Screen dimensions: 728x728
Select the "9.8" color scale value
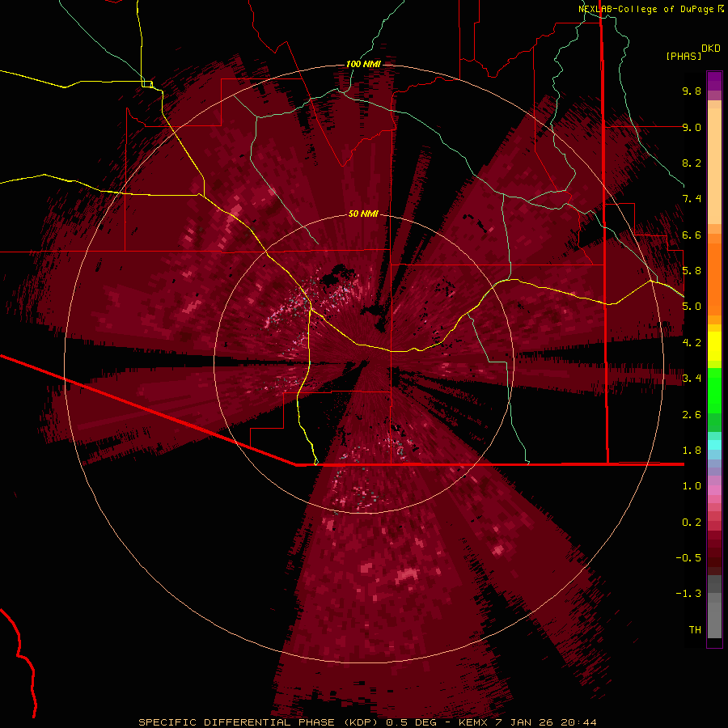[692, 91]
